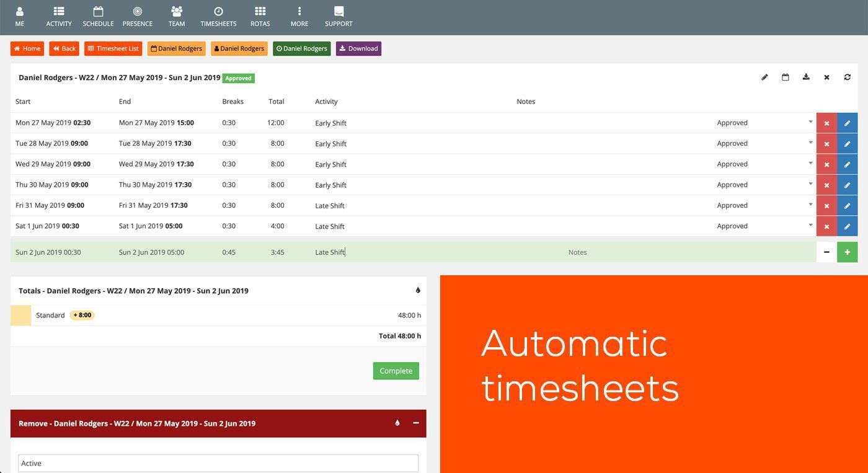Collapse the Remove panel with minus icon
The image size is (868, 473).
point(416,423)
